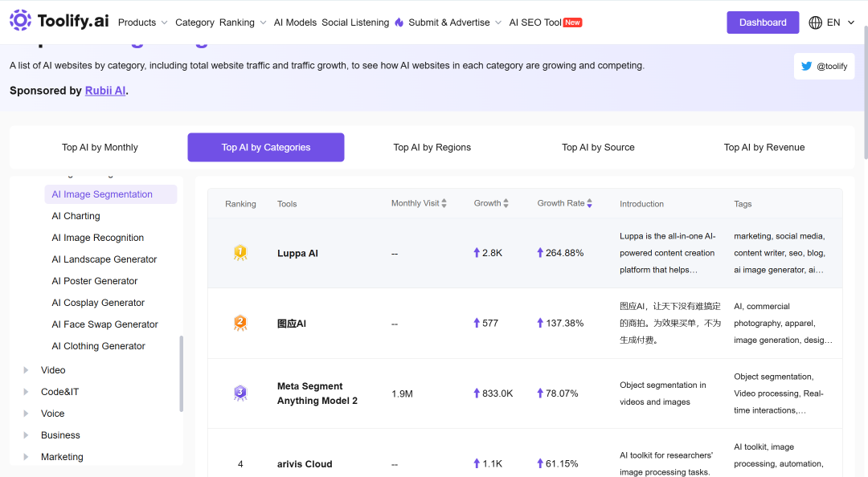Open the arivis Cloud tool
The height and width of the screenshot is (477, 868).
(305, 464)
